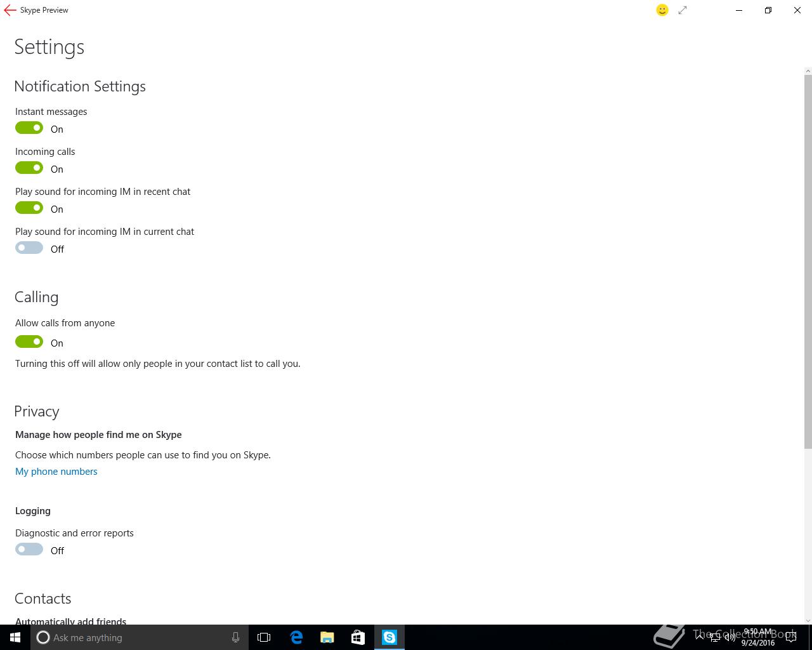812x650 pixels.
Task: Open Task View in the taskbar
Action: [x=264, y=637]
